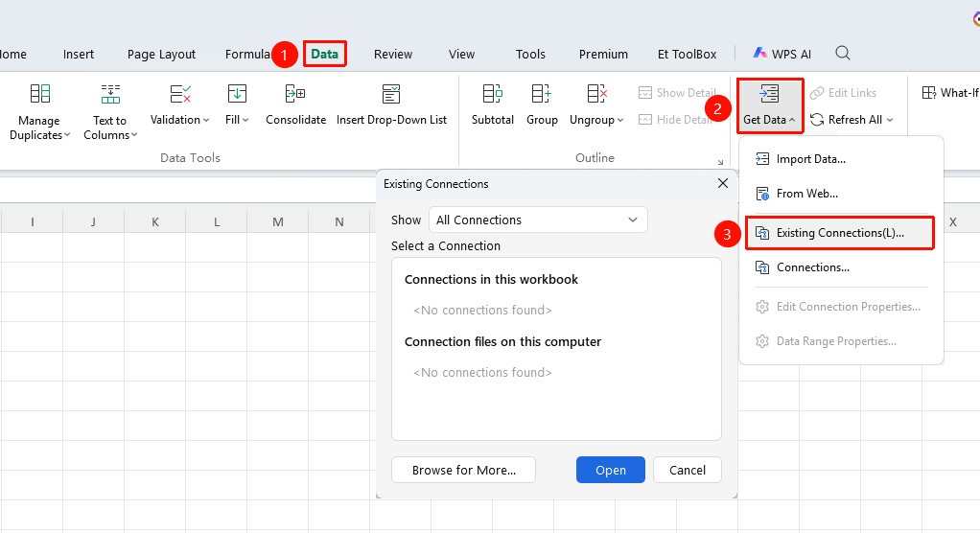The width and height of the screenshot is (980, 533).
Task: Expand the Text to Columns arrow
Action: [133, 135]
